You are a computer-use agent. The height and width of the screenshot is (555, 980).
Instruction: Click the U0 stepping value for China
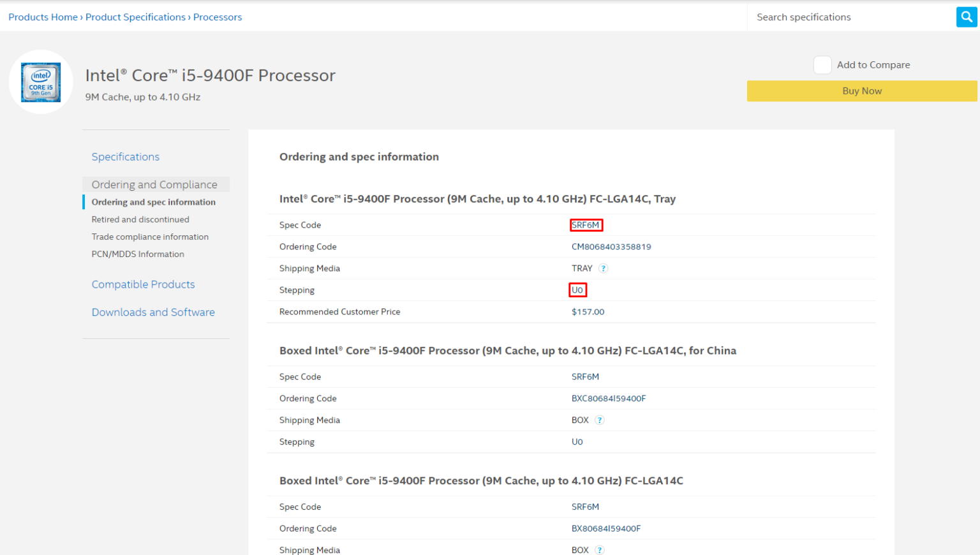point(577,442)
